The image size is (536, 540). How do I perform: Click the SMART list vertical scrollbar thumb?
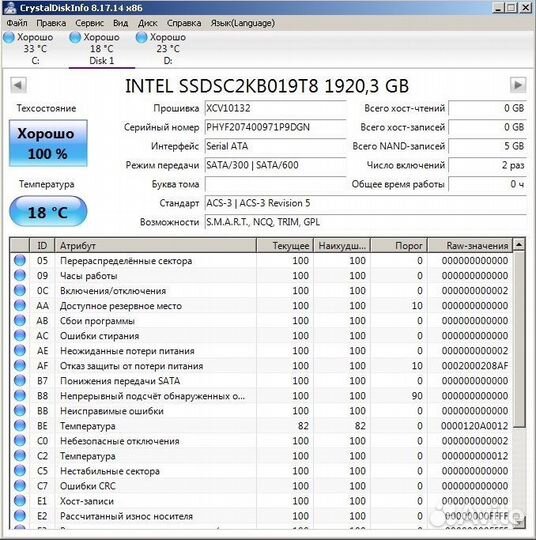pyautogui.click(x=519, y=339)
